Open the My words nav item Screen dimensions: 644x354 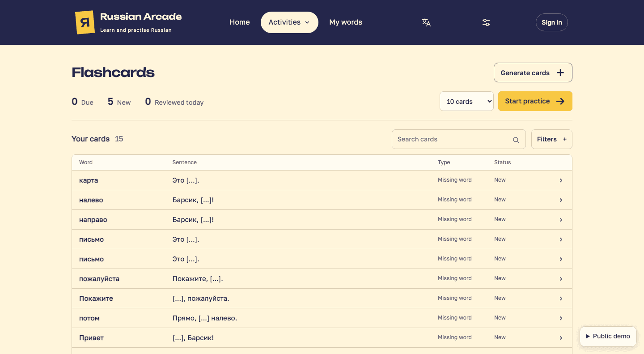pos(346,22)
